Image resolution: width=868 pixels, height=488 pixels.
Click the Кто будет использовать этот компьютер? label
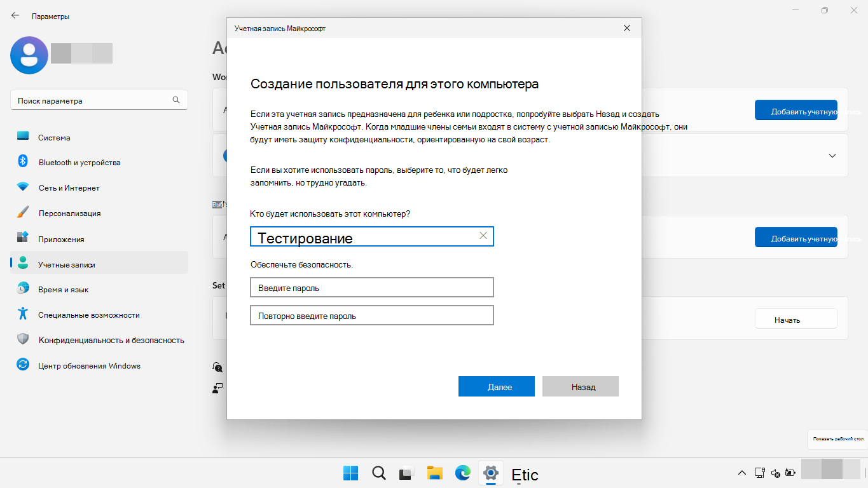330,214
